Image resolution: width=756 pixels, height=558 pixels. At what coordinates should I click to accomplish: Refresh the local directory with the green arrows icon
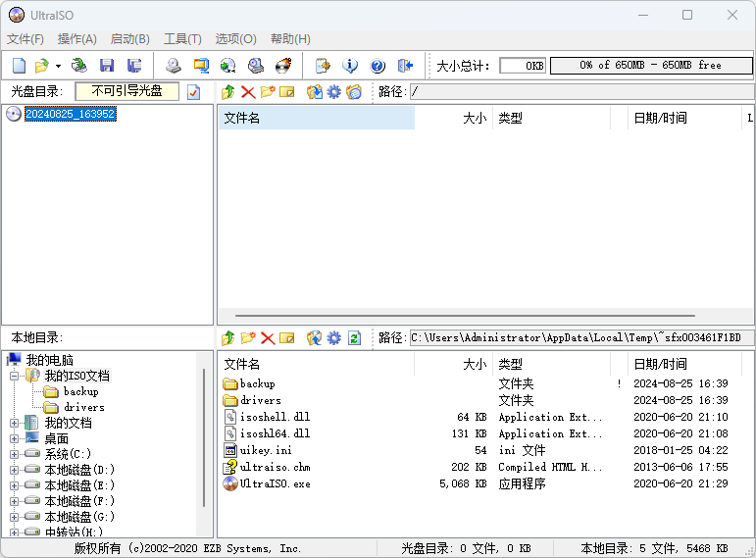[354, 338]
